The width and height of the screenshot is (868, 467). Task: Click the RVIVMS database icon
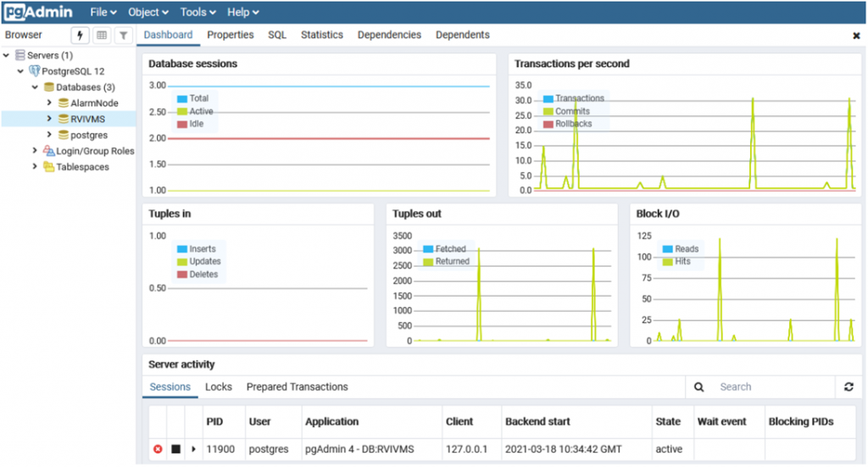63,119
